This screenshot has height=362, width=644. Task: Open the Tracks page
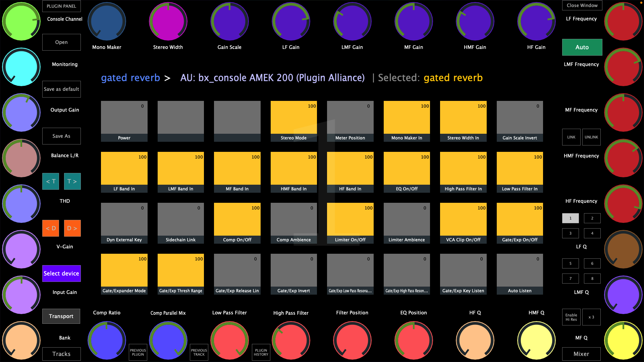pos(61,354)
